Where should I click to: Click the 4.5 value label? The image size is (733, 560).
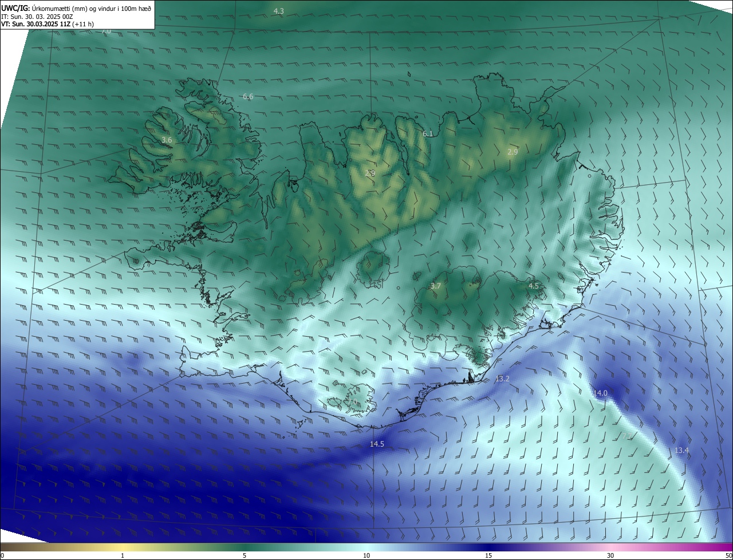click(533, 286)
